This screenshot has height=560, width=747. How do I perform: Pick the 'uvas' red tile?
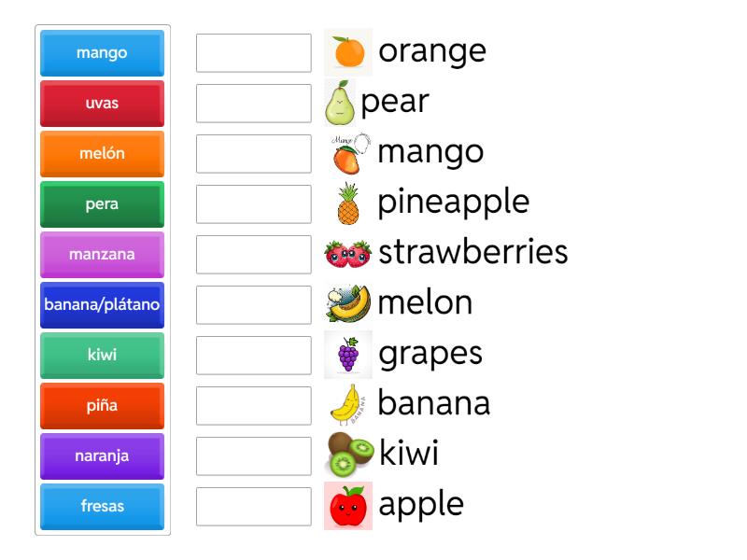pos(101,103)
